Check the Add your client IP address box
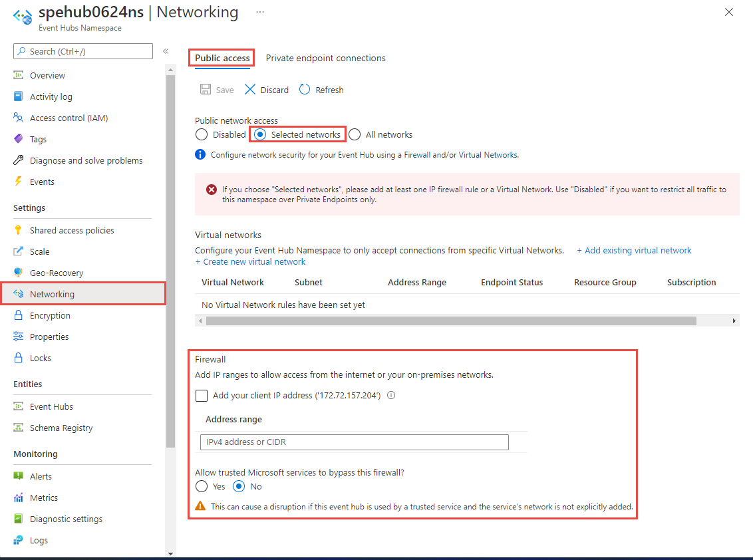This screenshot has height=560, width=753. click(x=202, y=395)
